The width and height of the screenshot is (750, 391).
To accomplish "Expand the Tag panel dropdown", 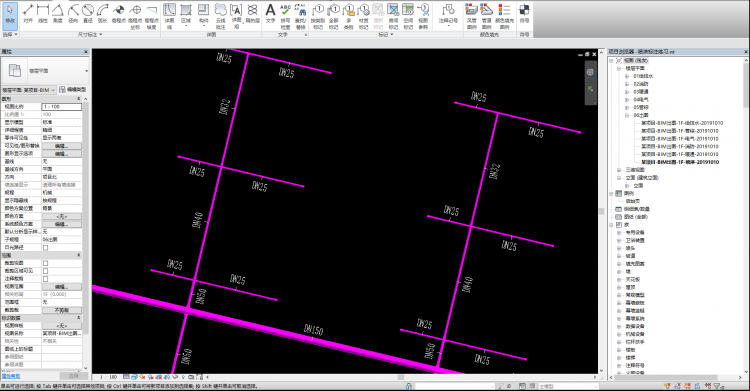I will point(386,34).
